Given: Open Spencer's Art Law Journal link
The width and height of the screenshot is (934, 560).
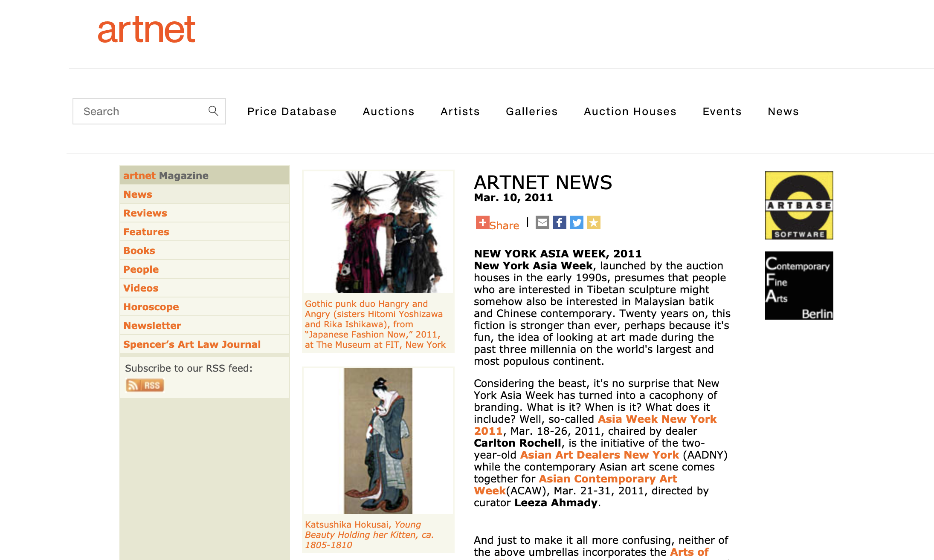Looking at the screenshot, I should 192,344.
